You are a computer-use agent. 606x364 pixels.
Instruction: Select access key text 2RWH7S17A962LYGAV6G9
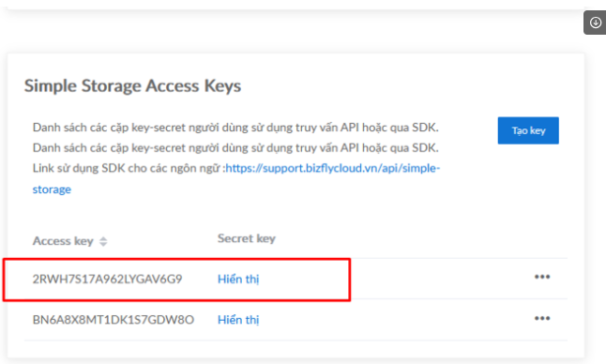click(107, 279)
